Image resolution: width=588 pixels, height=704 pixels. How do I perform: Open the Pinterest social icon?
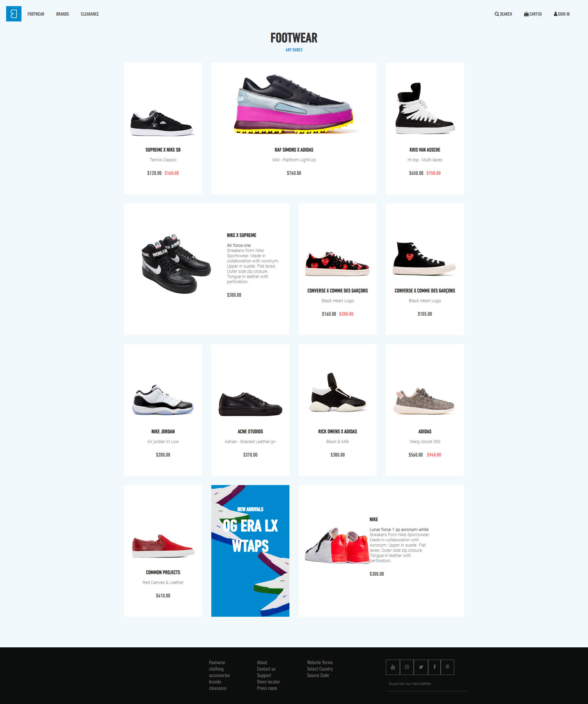(x=447, y=667)
